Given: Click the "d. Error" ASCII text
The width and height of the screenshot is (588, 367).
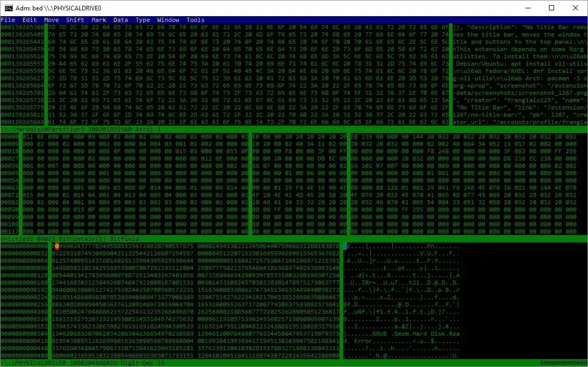Looking at the screenshot, I should [x=358, y=341].
